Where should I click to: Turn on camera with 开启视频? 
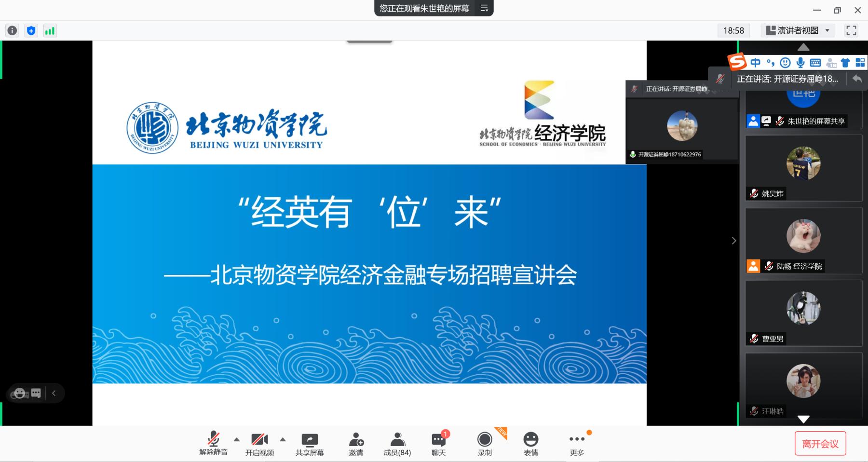coord(259,444)
